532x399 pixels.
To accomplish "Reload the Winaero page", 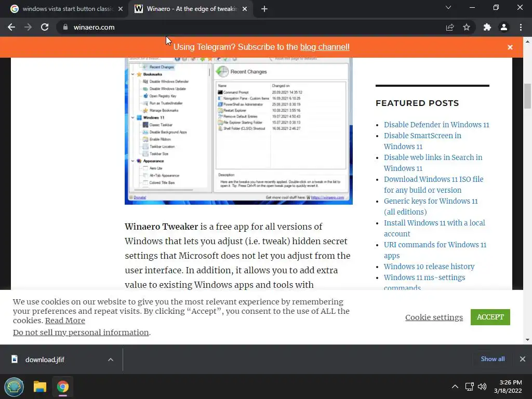I will click(45, 27).
